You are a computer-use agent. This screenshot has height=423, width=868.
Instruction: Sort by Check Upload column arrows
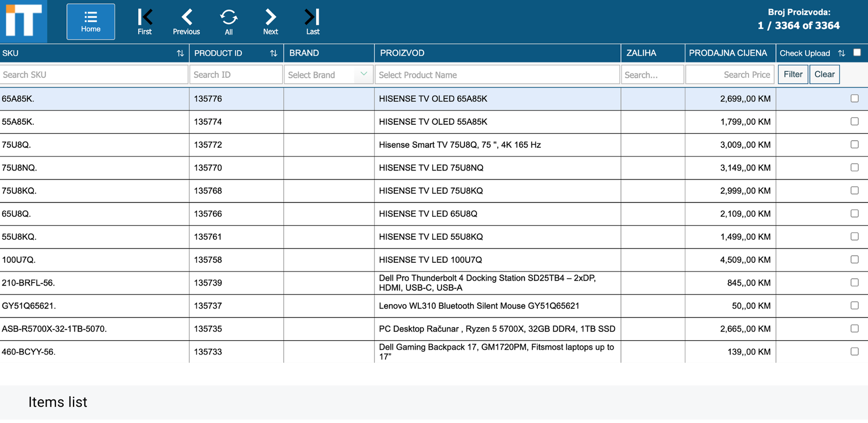841,53
